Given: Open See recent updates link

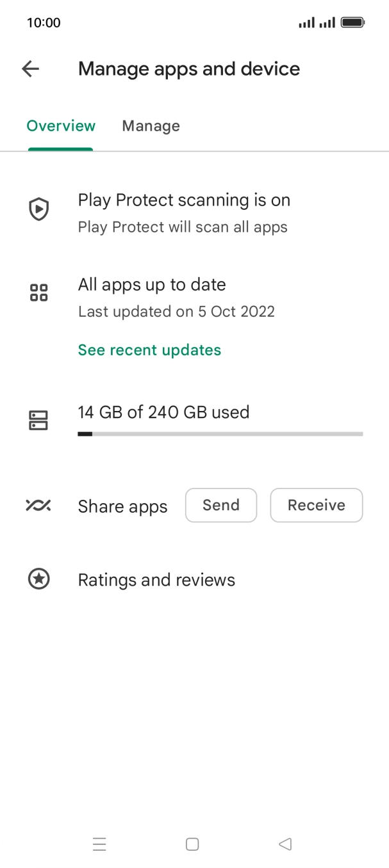Looking at the screenshot, I should (149, 350).
